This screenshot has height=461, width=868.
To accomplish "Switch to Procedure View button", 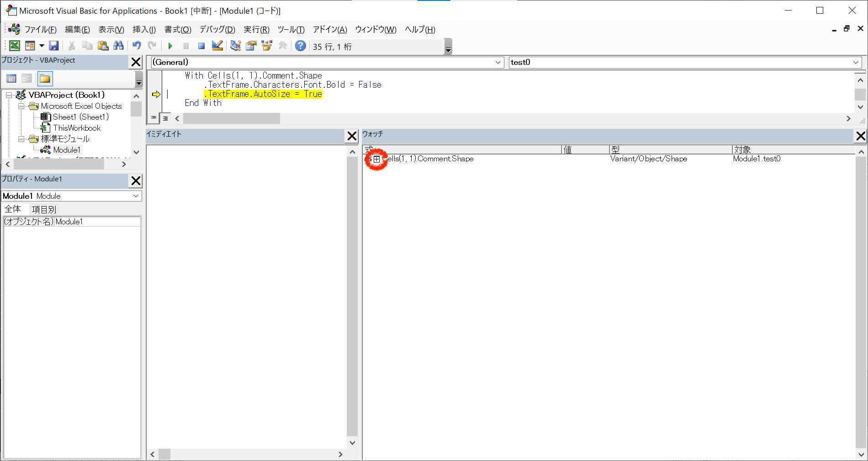I will click(153, 118).
